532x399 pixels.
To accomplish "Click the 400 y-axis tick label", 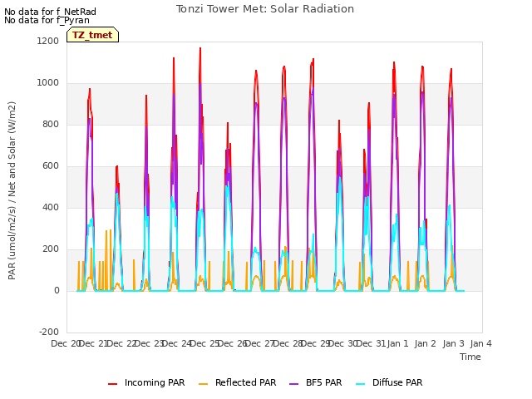I will tap(51, 207).
